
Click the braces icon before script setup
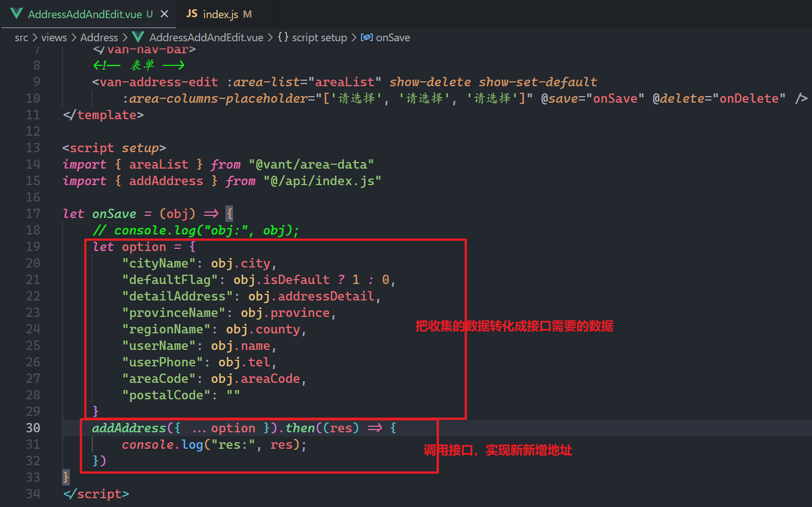coord(283,37)
